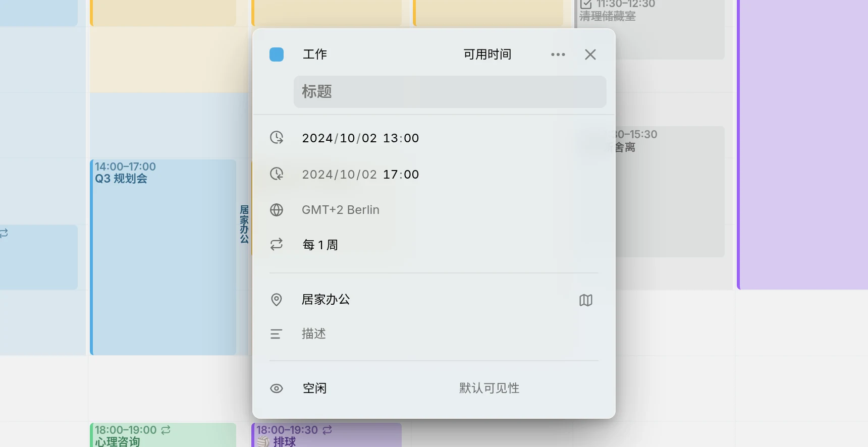Open the 每 1 周 recurrence setting
Screen dimensions: 868x447
[x=320, y=245]
